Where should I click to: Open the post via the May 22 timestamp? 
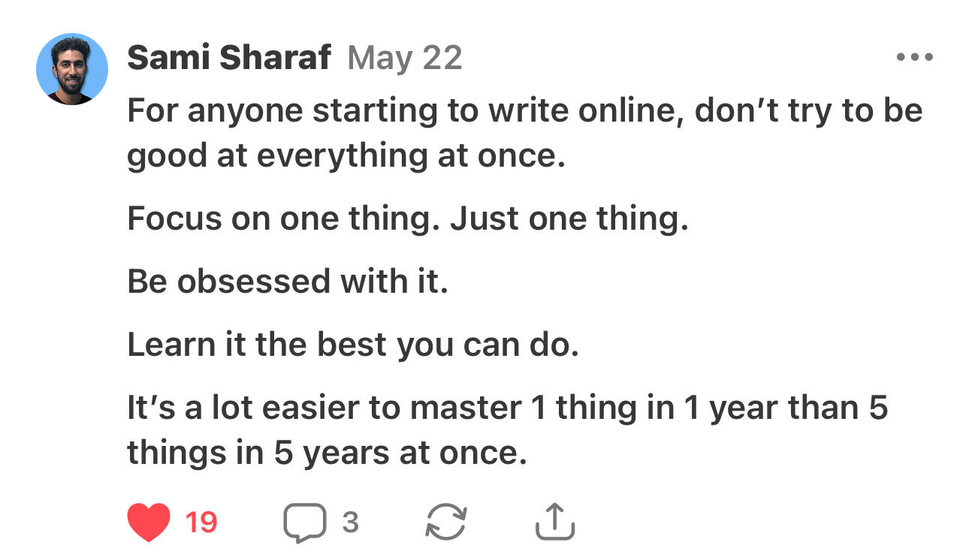[x=406, y=56]
